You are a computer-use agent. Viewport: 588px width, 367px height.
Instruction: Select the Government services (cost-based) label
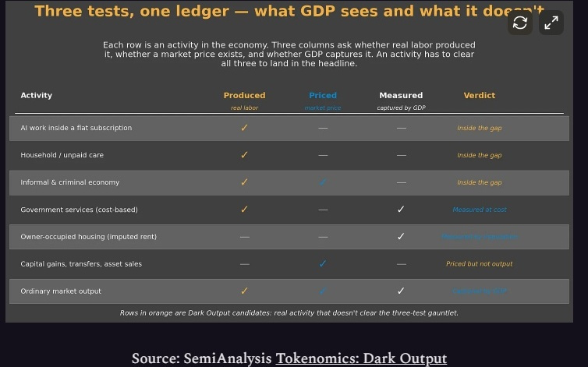[x=79, y=210]
